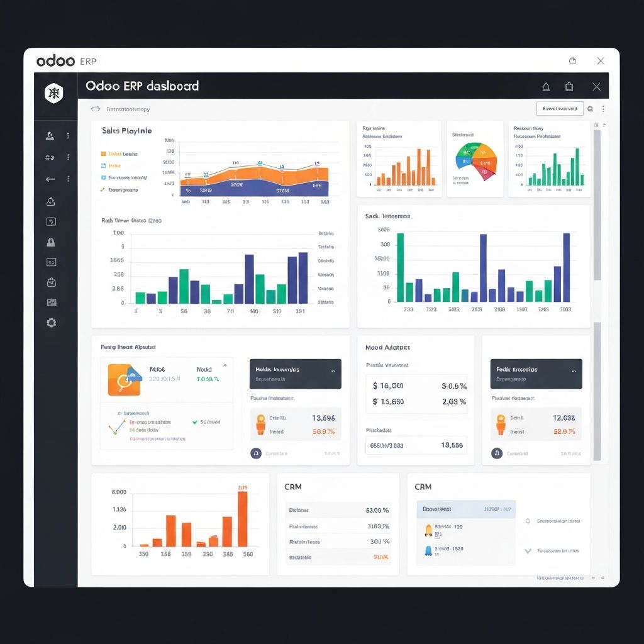Open the briefcase icon in the header bar

tap(569, 87)
